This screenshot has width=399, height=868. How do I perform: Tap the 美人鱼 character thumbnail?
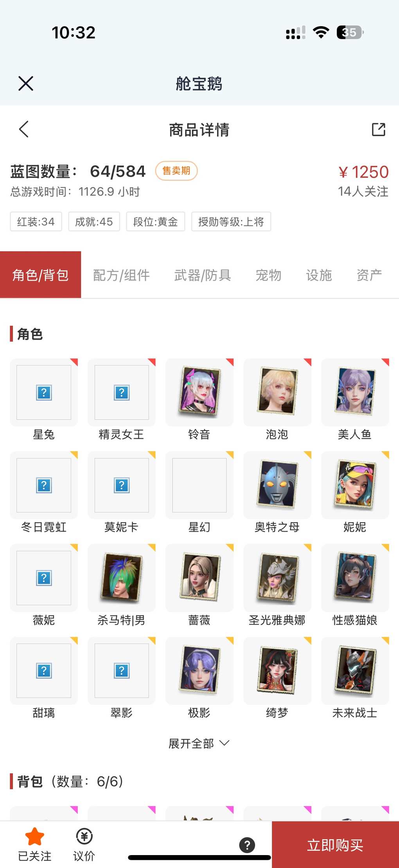pyautogui.click(x=355, y=392)
